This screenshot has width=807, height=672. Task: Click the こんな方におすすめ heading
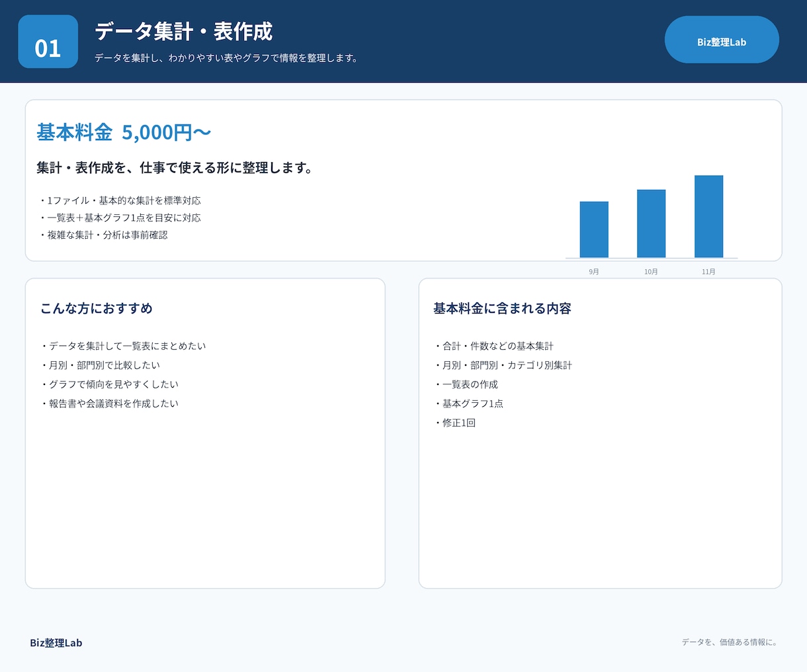point(97,308)
